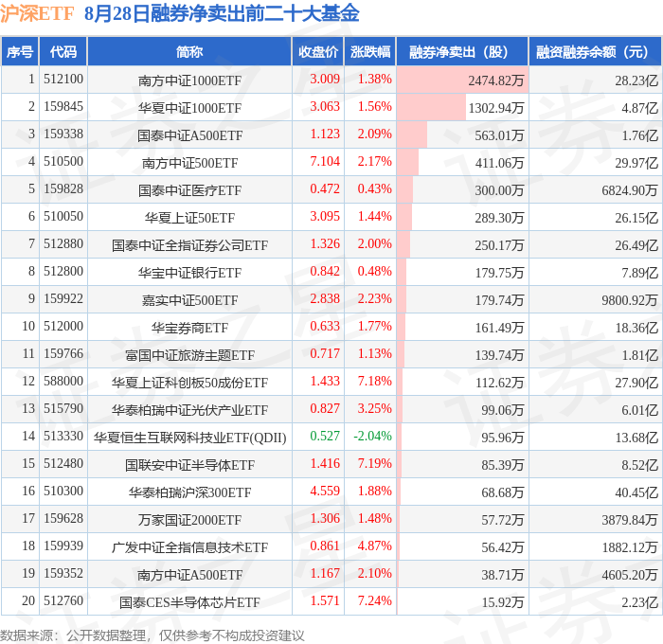The width and height of the screenshot is (663, 644).
Task: Select fund name 华夏恒生互联网科技业ETF(QDII)
Action: click(x=189, y=438)
